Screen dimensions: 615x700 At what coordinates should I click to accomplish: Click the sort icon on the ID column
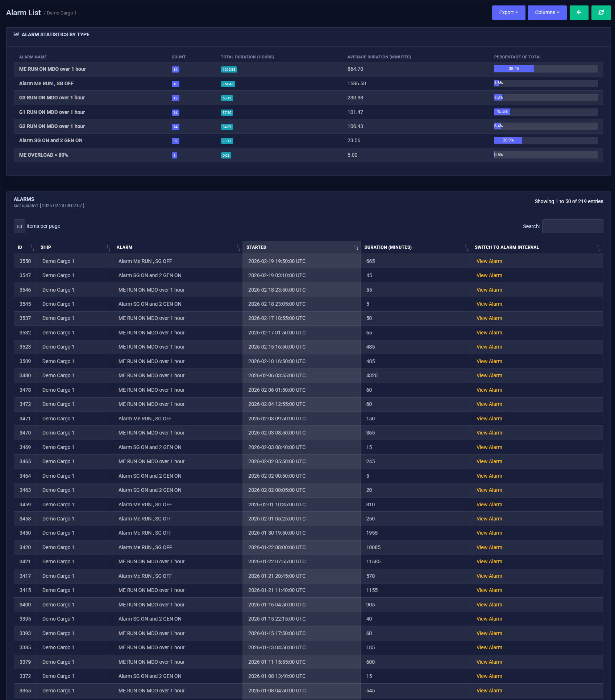pyautogui.click(x=32, y=248)
